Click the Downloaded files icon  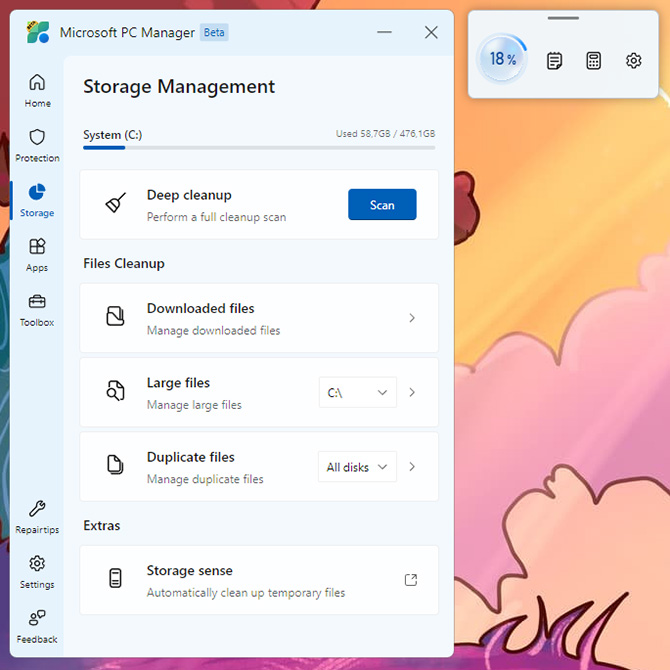click(x=115, y=316)
